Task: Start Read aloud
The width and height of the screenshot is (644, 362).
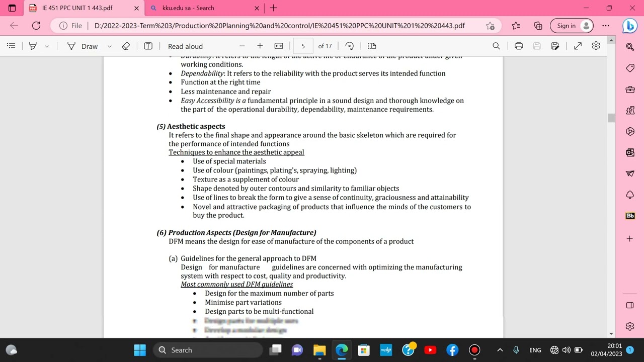Action: 185,46
